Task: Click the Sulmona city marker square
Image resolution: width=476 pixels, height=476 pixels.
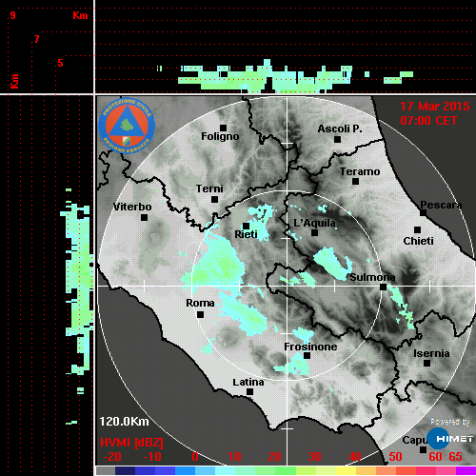Action: [384, 287]
